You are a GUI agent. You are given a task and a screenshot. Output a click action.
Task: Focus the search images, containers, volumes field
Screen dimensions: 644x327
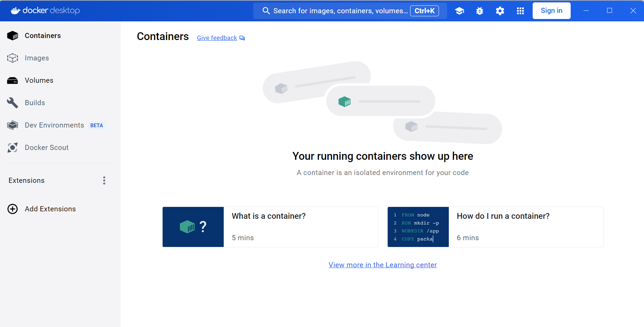coord(350,11)
